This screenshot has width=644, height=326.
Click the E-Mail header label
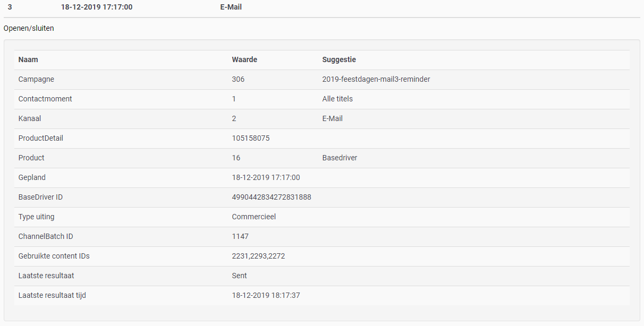click(231, 7)
